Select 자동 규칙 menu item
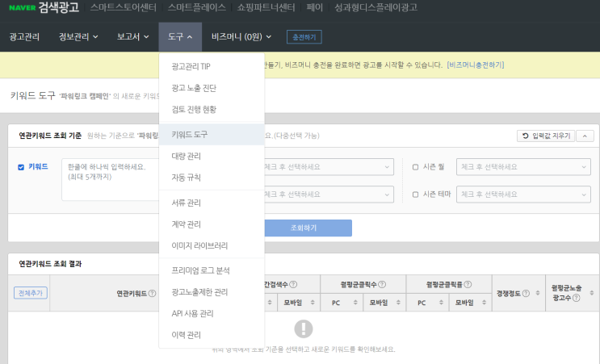The height and width of the screenshot is (364, 600). click(x=212, y=178)
